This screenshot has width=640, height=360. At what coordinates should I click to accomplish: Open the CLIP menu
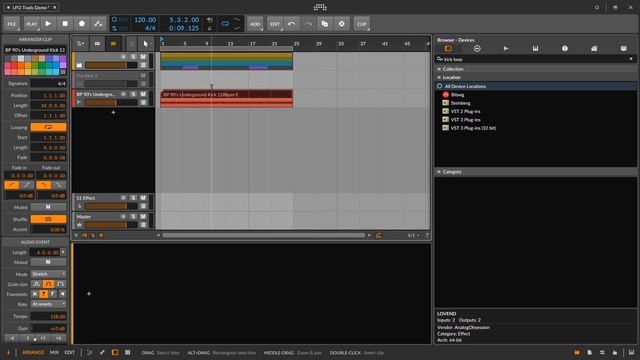click(362, 24)
